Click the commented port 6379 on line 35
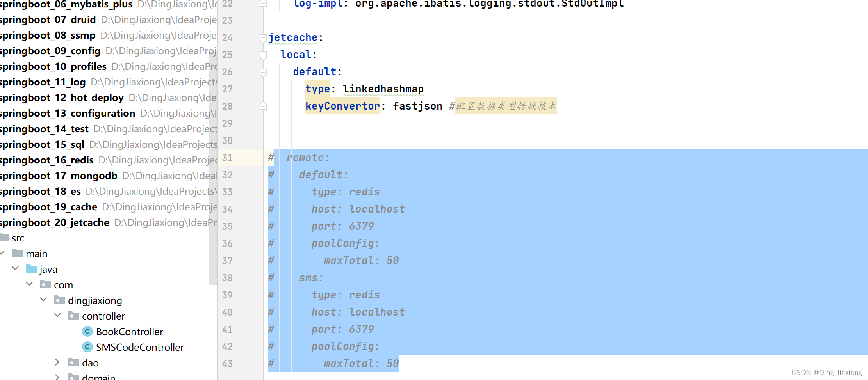The height and width of the screenshot is (380, 868). [x=343, y=226]
